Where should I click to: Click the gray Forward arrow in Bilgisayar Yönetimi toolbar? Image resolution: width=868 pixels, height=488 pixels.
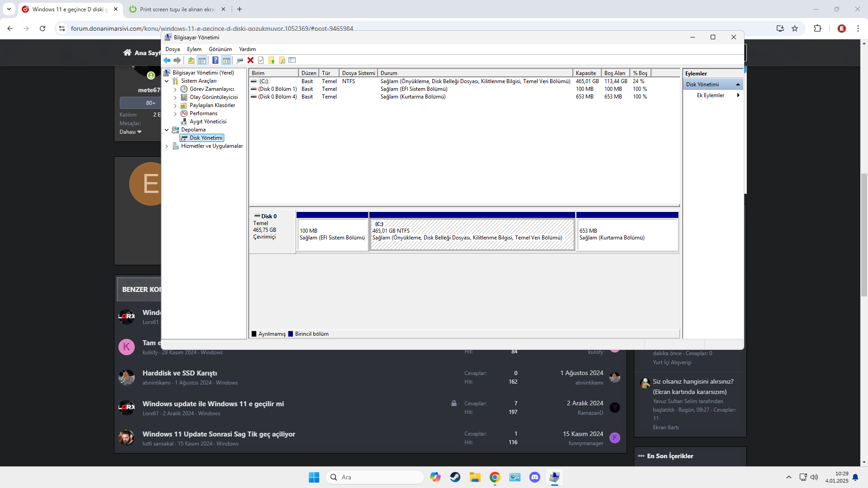[177, 60]
